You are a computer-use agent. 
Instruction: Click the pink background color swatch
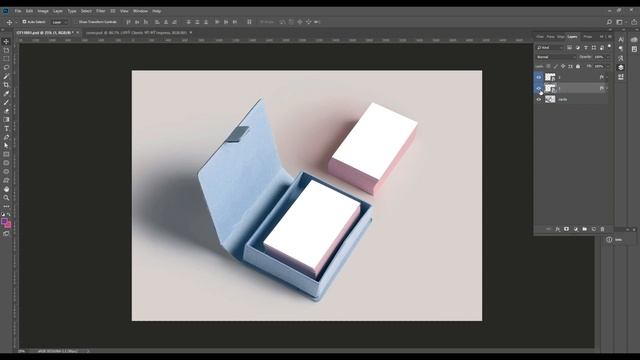pos(8,225)
